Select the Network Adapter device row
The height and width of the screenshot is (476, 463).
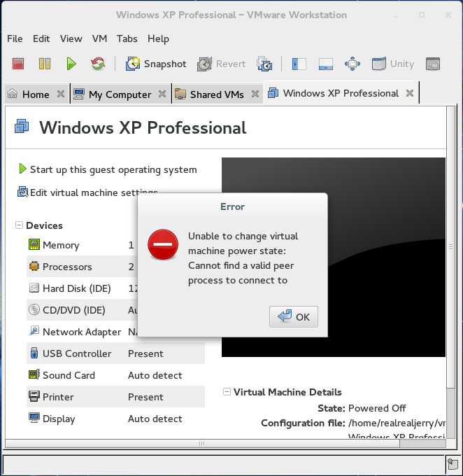click(82, 332)
